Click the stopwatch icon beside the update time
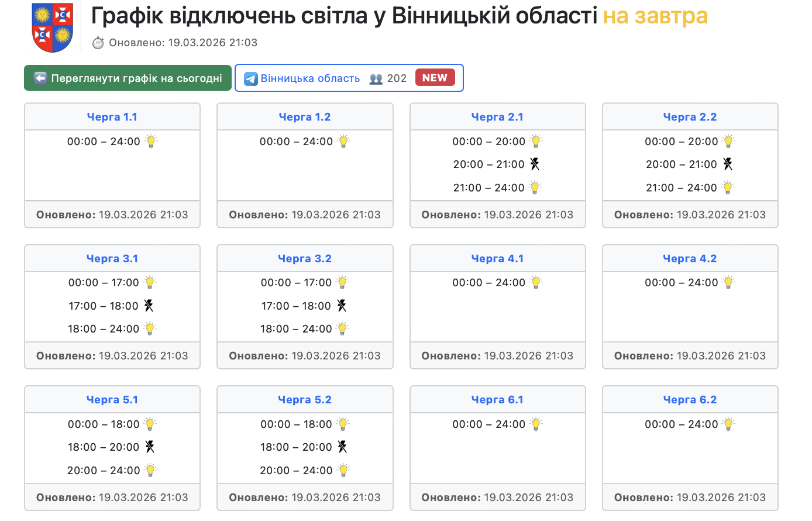Image resolution: width=812 pixels, height=521 pixels. point(98,43)
